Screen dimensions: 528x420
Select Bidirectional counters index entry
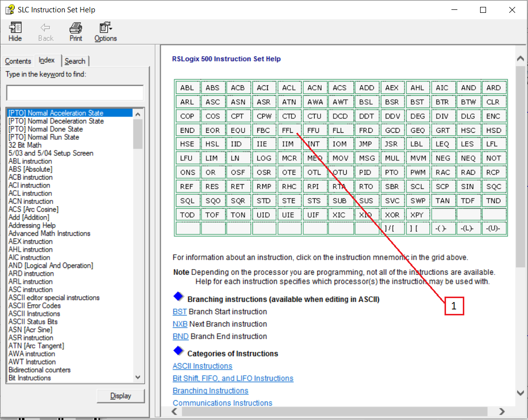tap(40, 370)
